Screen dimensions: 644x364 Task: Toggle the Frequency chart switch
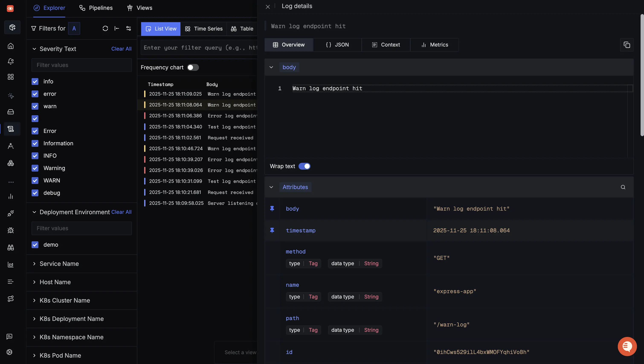point(193,68)
